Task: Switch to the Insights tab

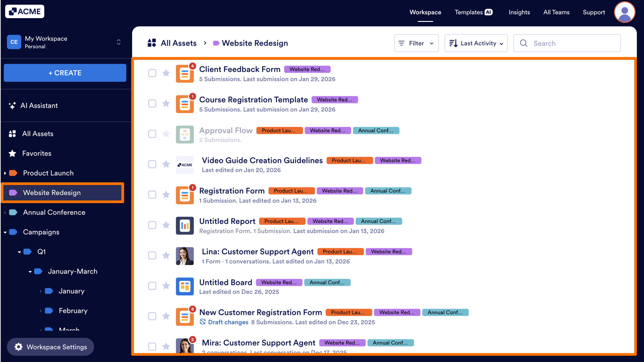Action: pyautogui.click(x=519, y=12)
